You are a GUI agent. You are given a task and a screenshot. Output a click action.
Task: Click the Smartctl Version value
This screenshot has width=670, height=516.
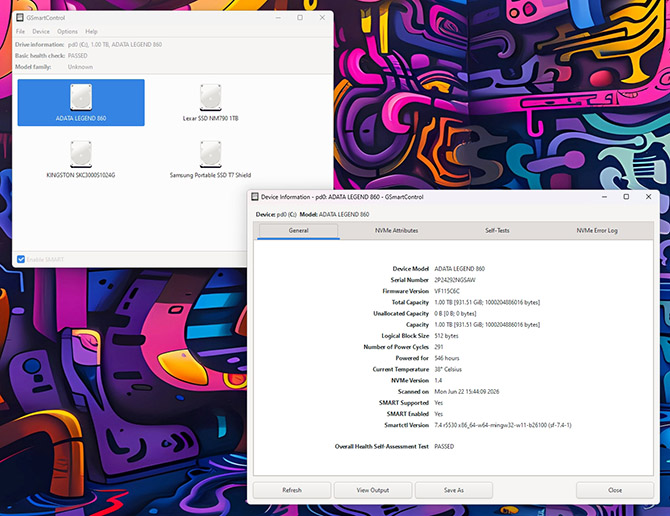502,425
